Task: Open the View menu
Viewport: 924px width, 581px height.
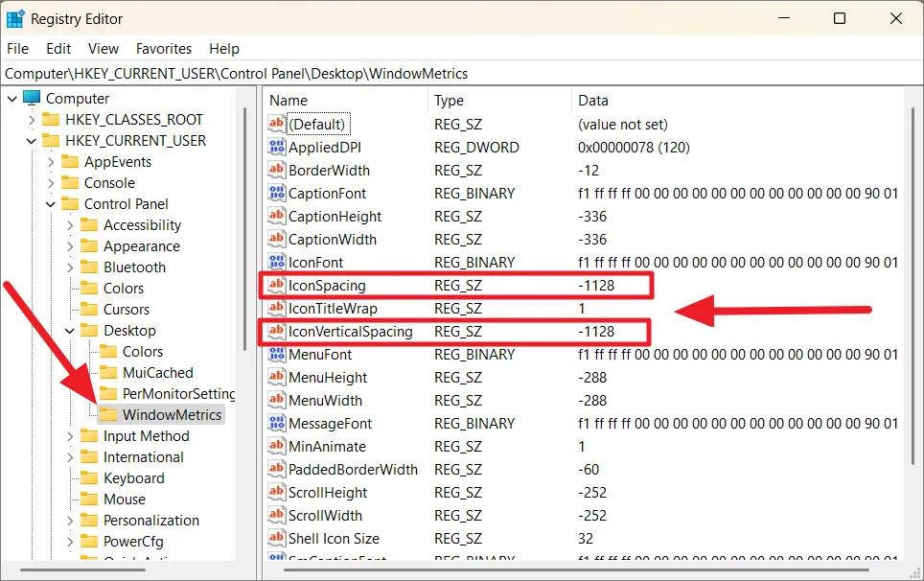Action: [x=104, y=49]
